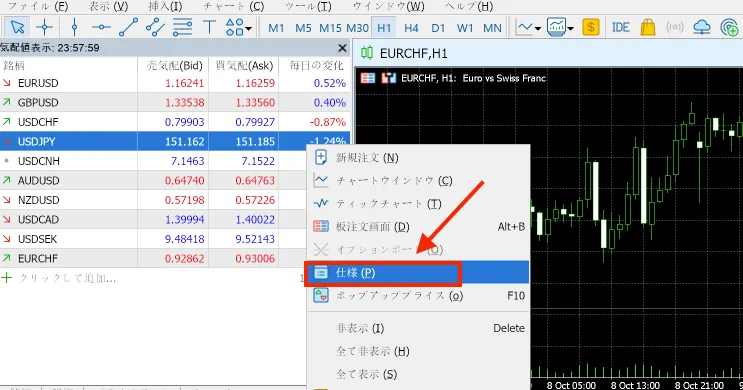Select the GBPUSD row

[175, 102]
